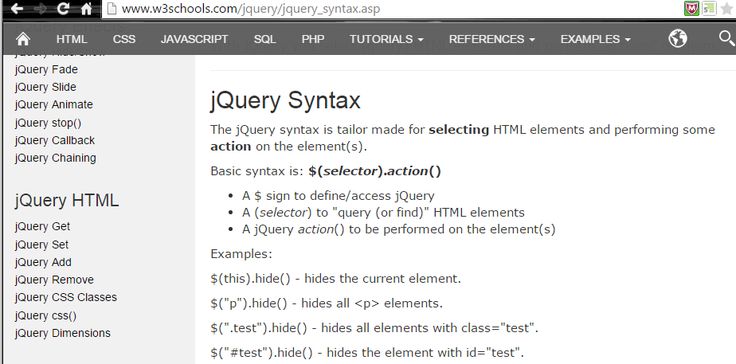Viewport: 736px width, 364px height.
Task: Click the $("p").hide() example line
Action: [327, 303]
